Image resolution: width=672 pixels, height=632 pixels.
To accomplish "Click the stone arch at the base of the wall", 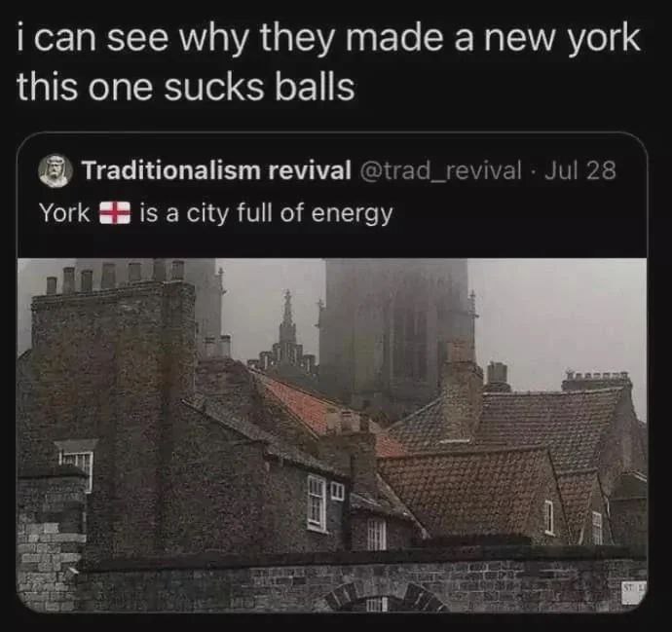I will (384, 597).
